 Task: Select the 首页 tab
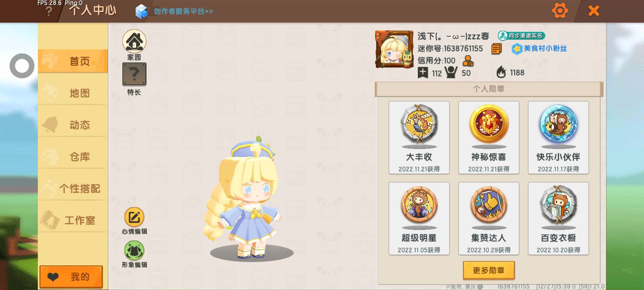click(73, 61)
